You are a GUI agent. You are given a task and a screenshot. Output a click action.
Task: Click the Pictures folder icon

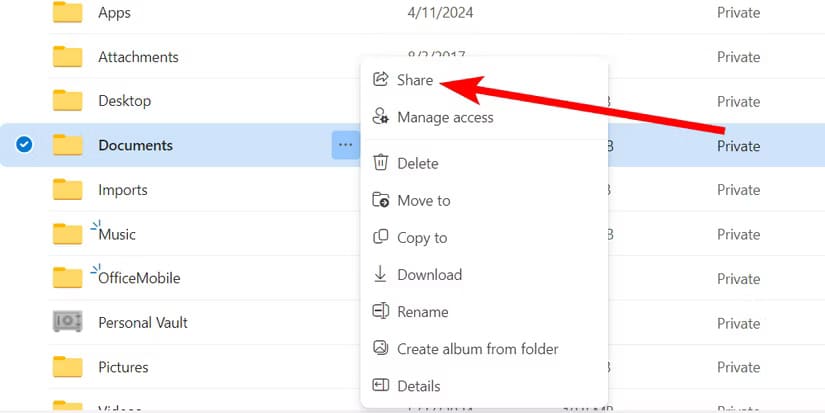coord(68,367)
